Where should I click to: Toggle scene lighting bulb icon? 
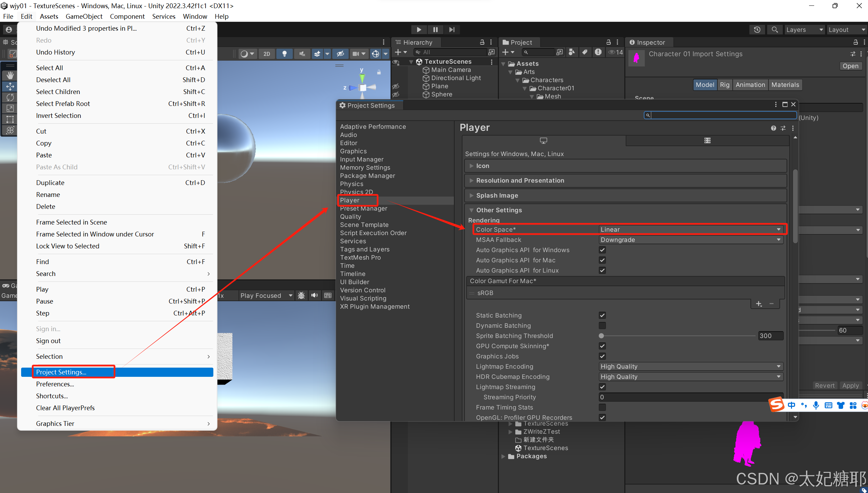pyautogui.click(x=285, y=54)
